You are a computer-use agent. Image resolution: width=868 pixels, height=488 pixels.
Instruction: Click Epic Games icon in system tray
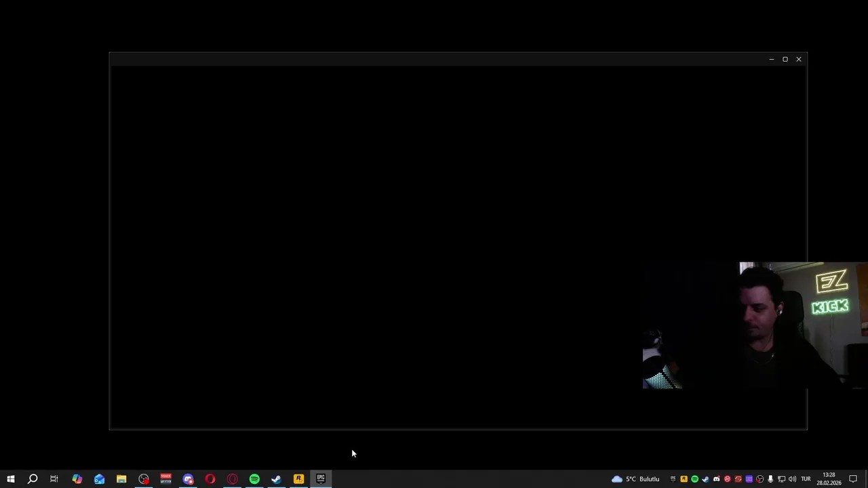tap(673, 479)
